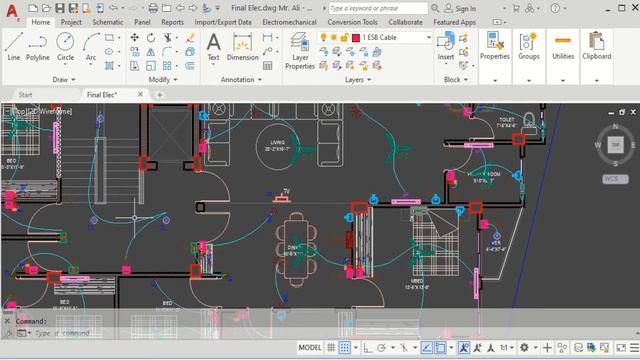This screenshot has width=640, height=360.
Task: Insert a Table from Annotation panel
Action: click(x=268, y=66)
